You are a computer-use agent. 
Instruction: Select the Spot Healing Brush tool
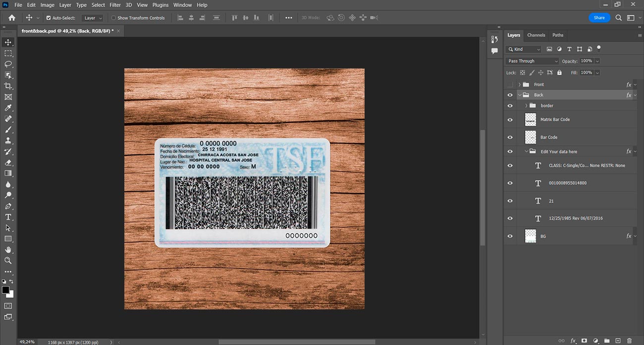coord(8,119)
